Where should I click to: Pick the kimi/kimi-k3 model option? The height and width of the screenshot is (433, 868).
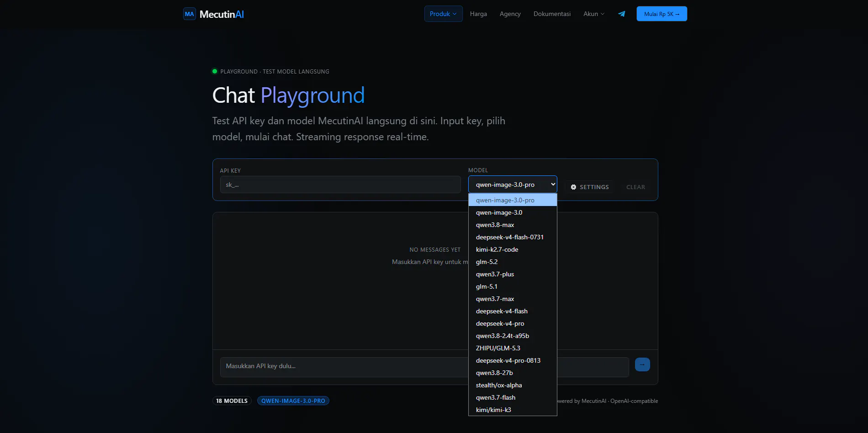513,410
